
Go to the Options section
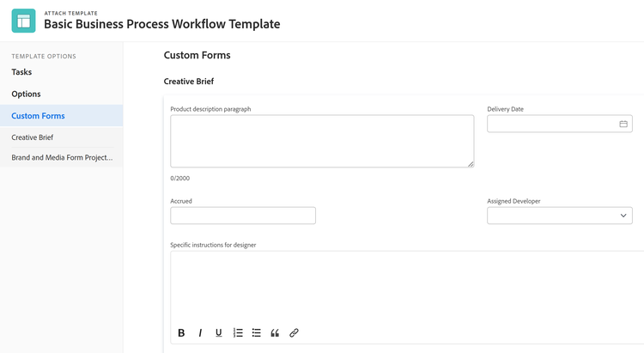(x=26, y=94)
